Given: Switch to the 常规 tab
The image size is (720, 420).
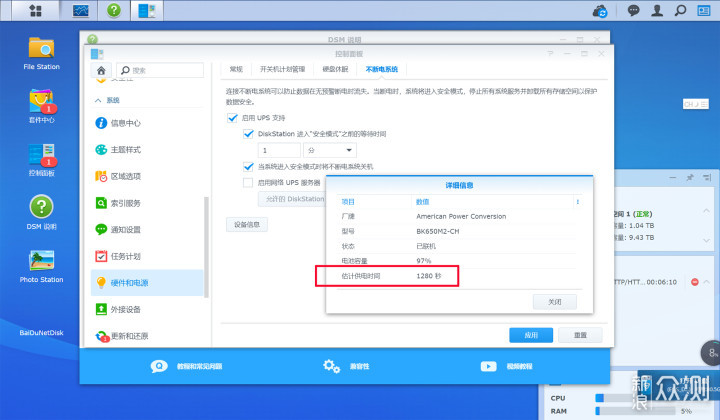Looking at the screenshot, I should pos(236,69).
